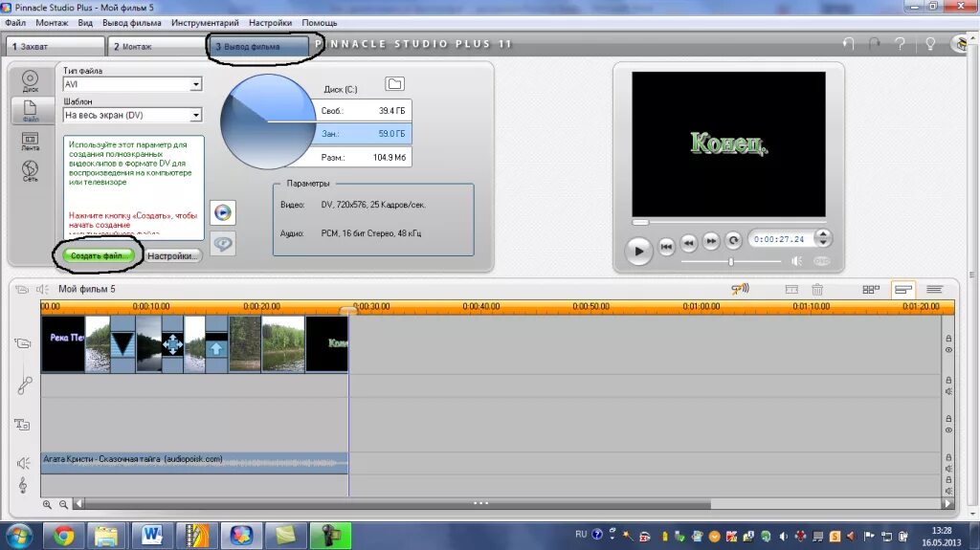Open the premium content box icon
The image size is (980, 550).
click(961, 44)
